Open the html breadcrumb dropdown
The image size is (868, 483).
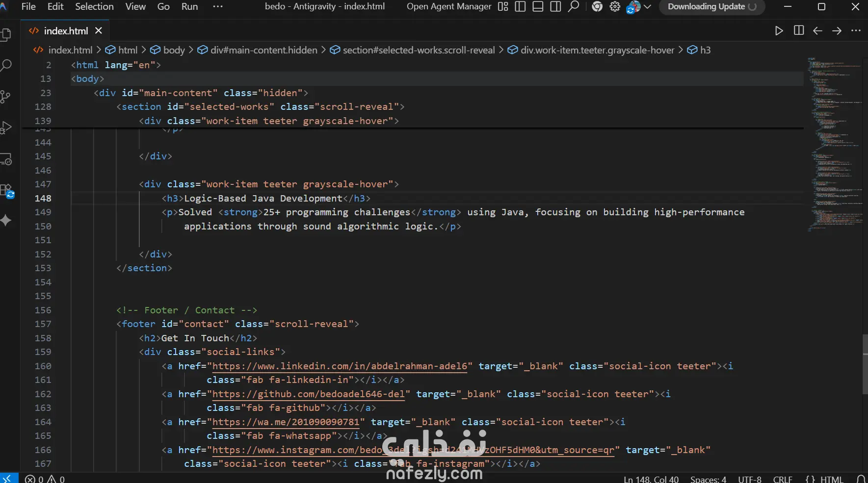[122, 50]
